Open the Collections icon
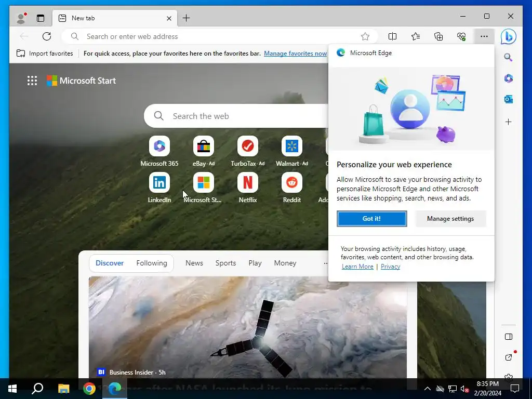Viewport: 532px width, 399px height. tap(438, 36)
